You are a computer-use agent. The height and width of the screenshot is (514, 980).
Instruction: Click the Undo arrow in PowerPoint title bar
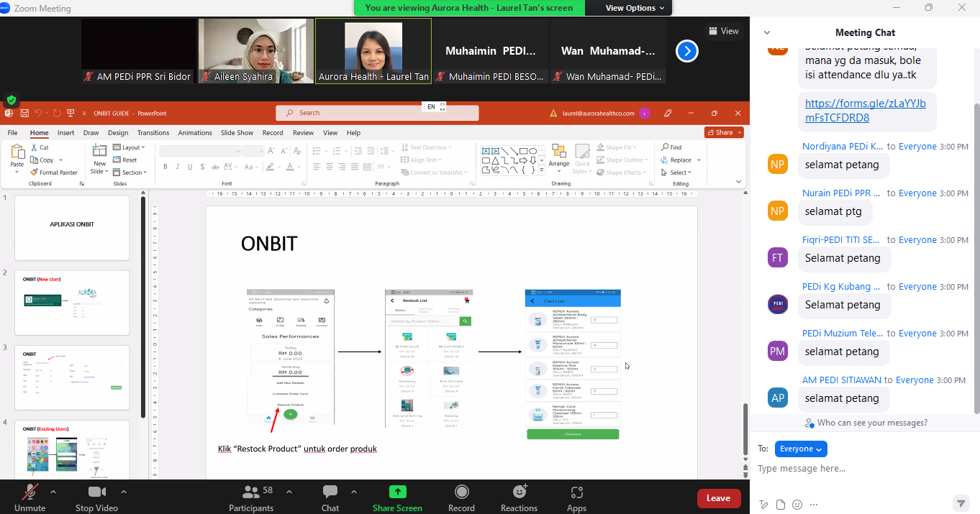tap(39, 113)
